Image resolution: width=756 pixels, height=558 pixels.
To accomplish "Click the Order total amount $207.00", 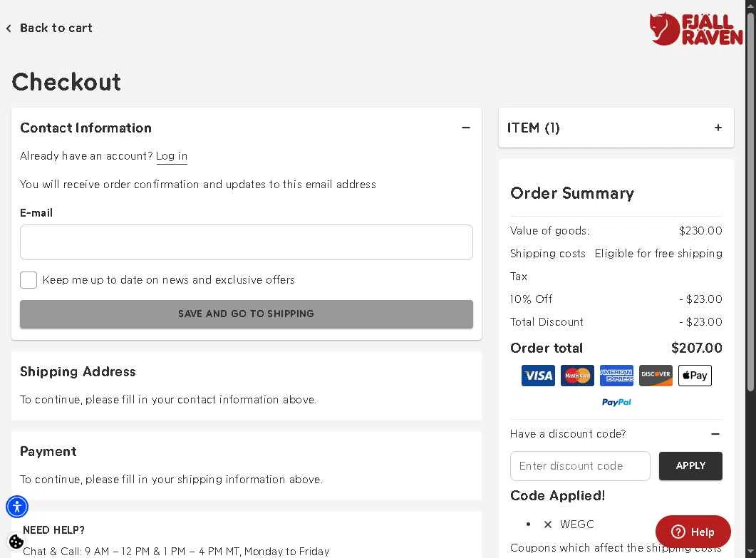I will [697, 348].
